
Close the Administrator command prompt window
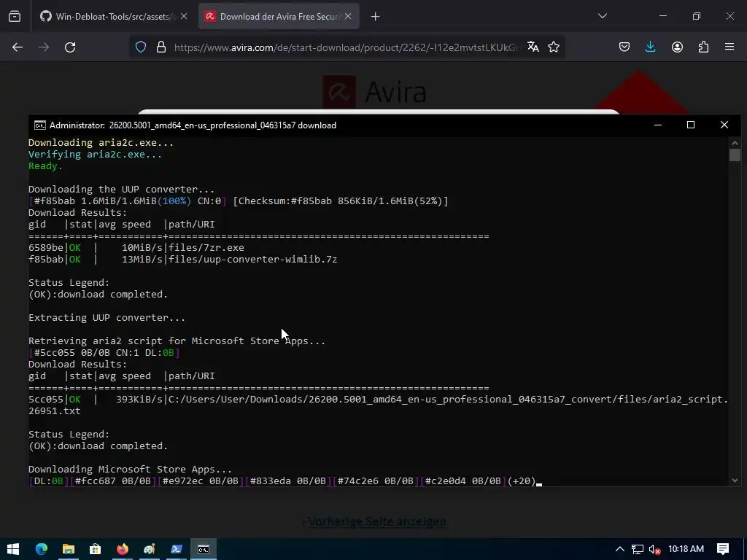click(724, 125)
